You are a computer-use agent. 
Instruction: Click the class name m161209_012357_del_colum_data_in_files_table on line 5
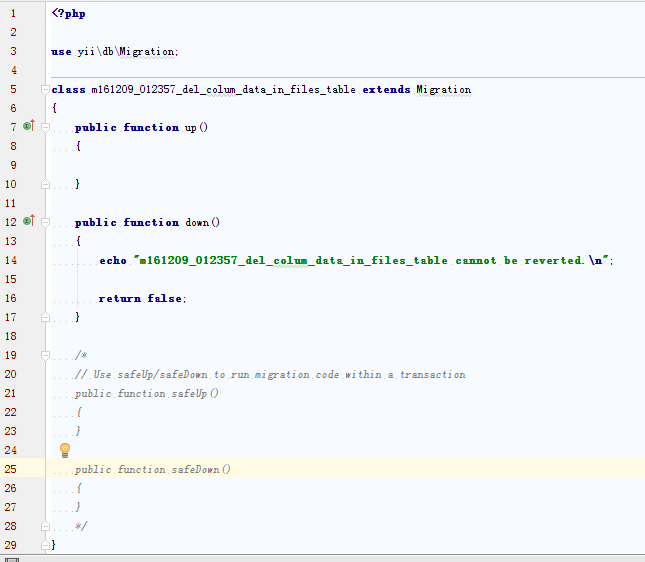click(223, 90)
